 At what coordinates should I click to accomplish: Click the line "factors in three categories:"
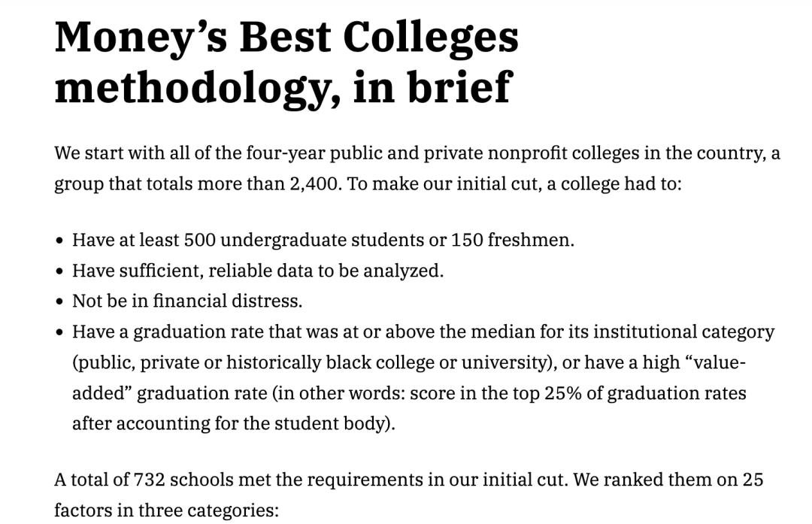click(x=167, y=510)
